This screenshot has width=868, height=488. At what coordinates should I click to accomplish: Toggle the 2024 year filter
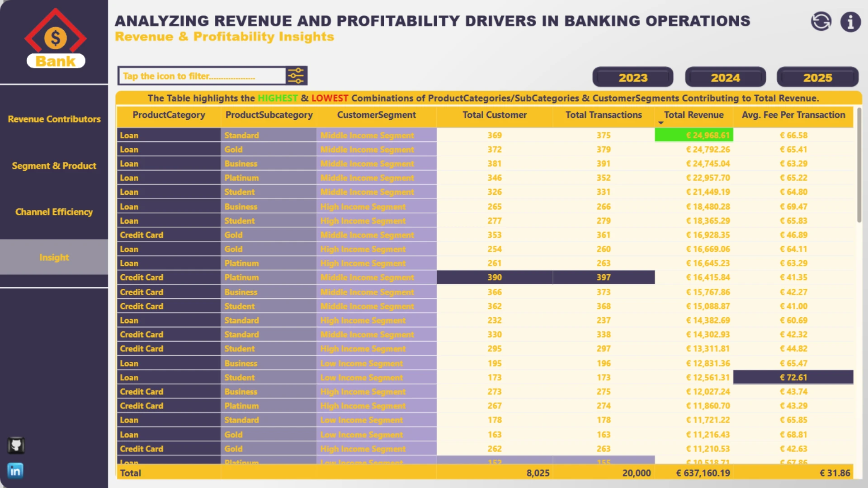725,77
